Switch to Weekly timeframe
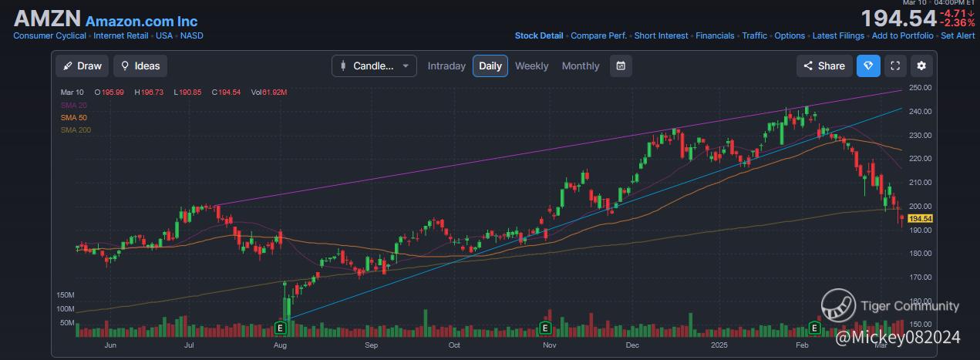The width and height of the screenshot is (980, 360). tap(532, 66)
